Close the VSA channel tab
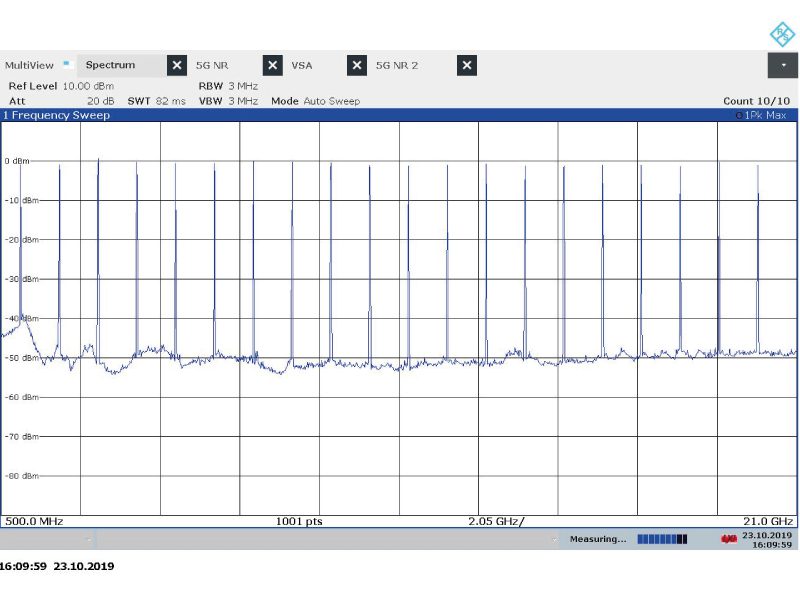Screen dimensions: 800x600 point(356,65)
